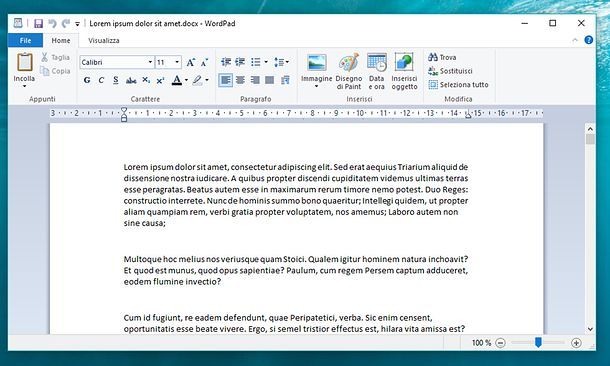Click the Taglia scissors button
This screenshot has height=366, width=610.
55,57
